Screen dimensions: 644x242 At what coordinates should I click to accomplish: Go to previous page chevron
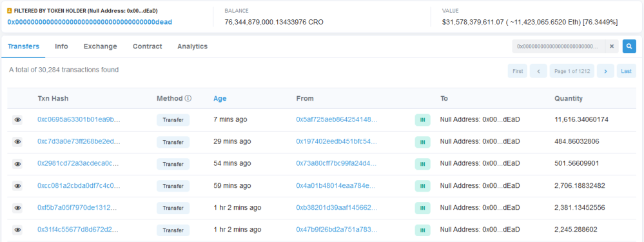coord(538,71)
